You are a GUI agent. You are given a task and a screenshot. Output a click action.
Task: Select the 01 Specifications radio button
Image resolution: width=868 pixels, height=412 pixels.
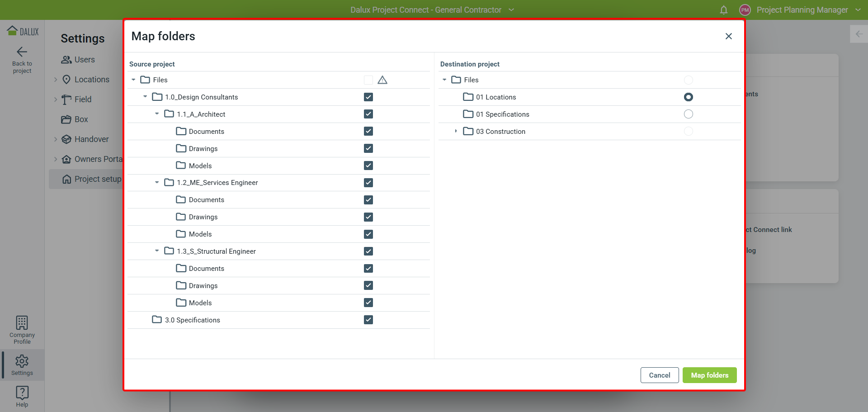tap(688, 114)
